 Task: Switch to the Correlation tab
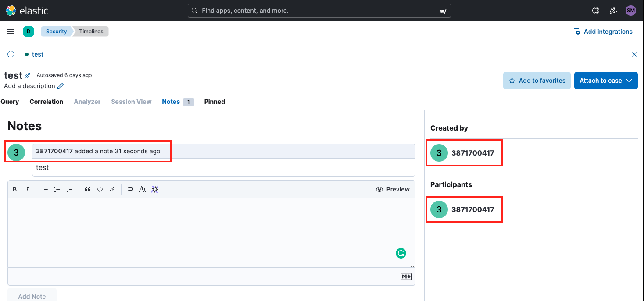click(x=47, y=102)
